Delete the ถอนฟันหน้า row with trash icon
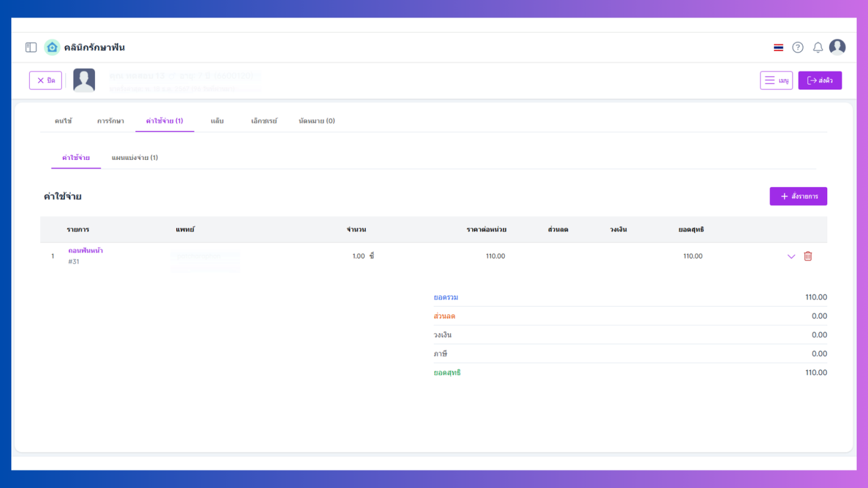Screen dimensions: 868x488 pyautogui.click(x=808, y=256)
